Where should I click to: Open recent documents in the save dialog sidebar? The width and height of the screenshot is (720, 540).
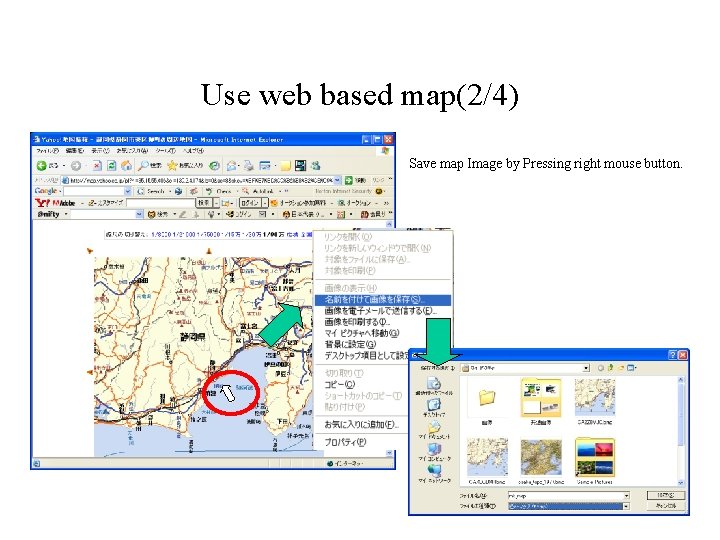pos(434,386)
